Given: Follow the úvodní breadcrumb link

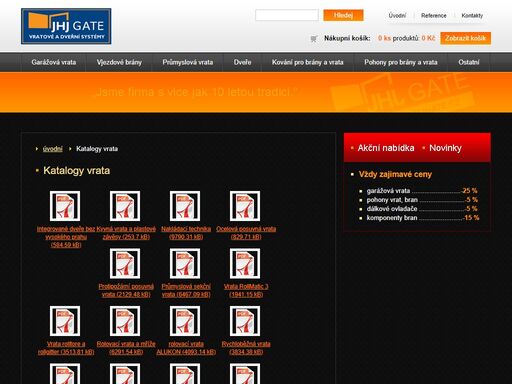Looking at the screenshot, I should (53, 149).
